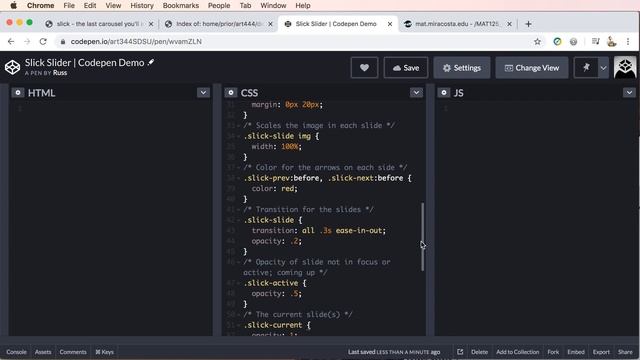Close the mat.miracosta.edu tab

[509, 24]
